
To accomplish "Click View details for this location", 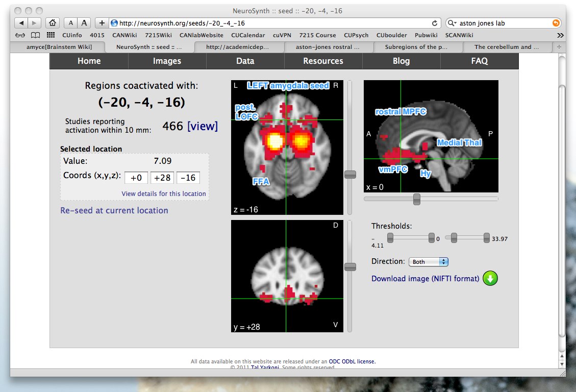I will (164, 193).
